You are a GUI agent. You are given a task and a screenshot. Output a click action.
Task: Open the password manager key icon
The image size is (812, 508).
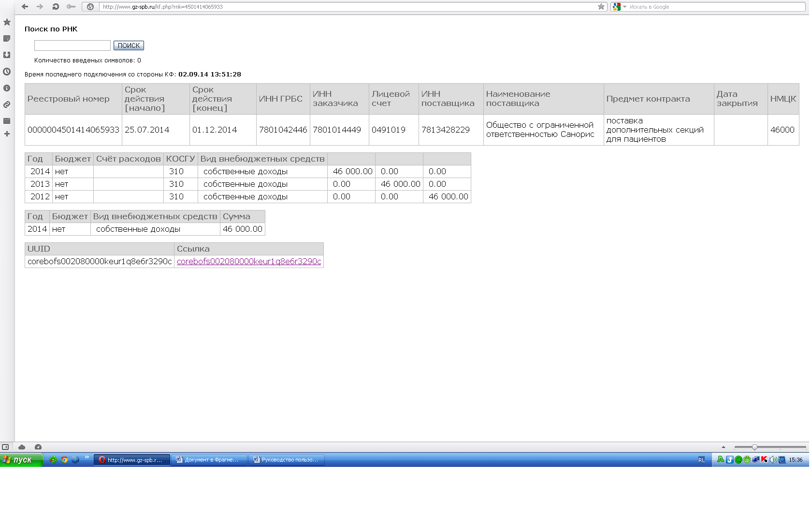click(x=71, y=7)
